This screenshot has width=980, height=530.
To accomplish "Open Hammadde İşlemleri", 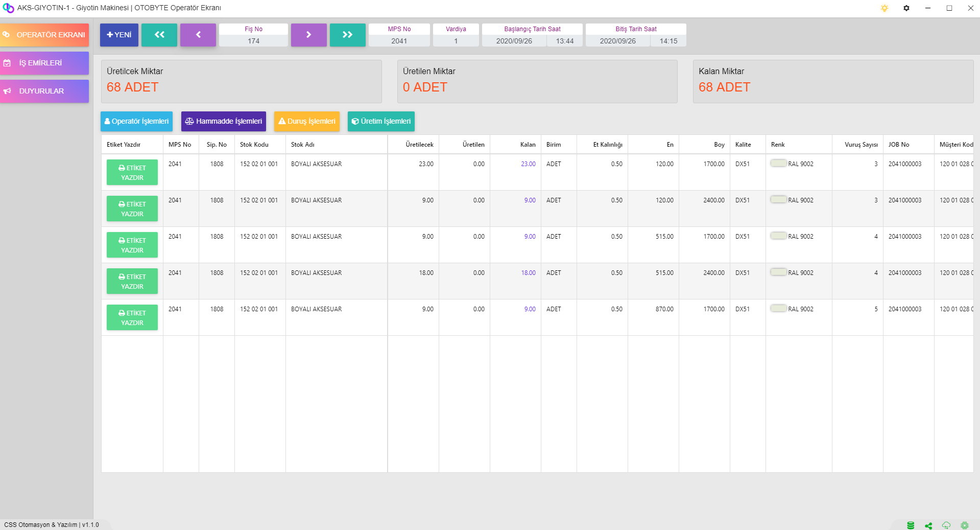I will click(223, 121).
